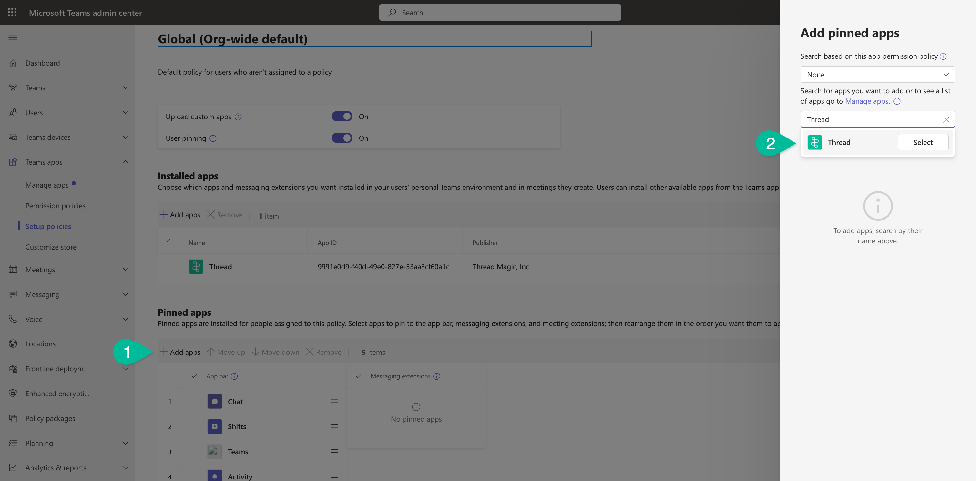
Task: Grab the Chat row reorder handle
Action: pos(334,401)
